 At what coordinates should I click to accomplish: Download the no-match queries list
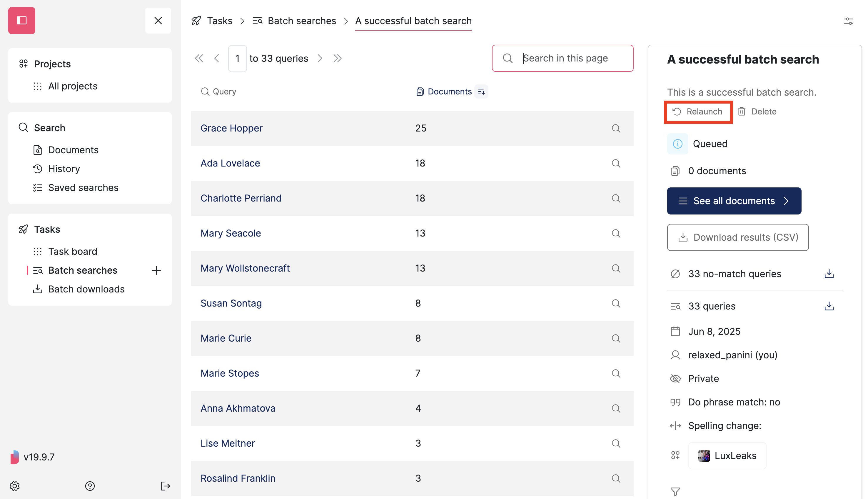pyautogui.click(x=829, y=274)
